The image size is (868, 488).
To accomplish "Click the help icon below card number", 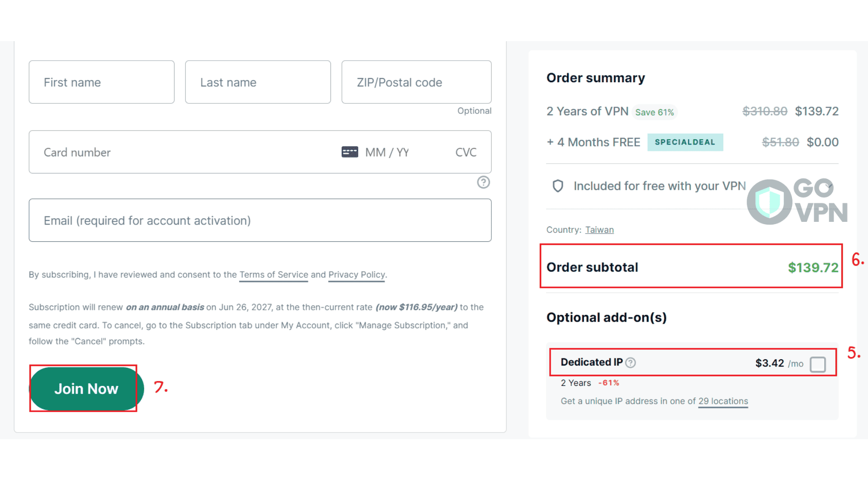I will [x=483, y=182].
